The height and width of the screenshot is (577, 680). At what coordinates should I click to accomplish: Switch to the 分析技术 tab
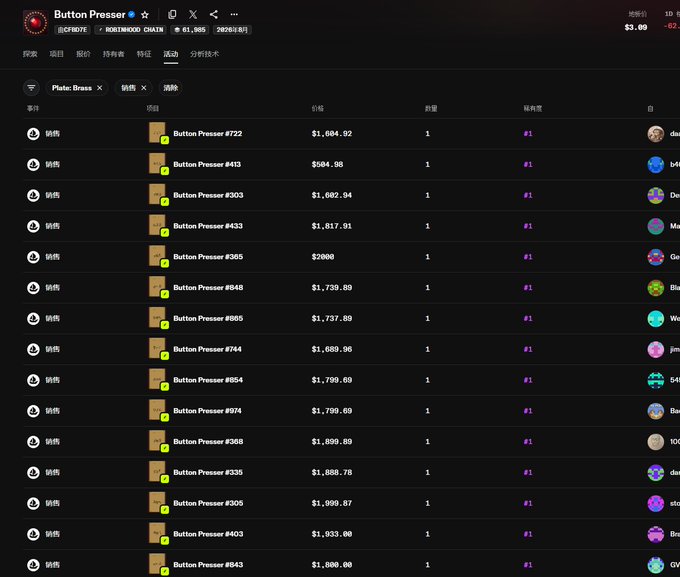tap(204, 54)
